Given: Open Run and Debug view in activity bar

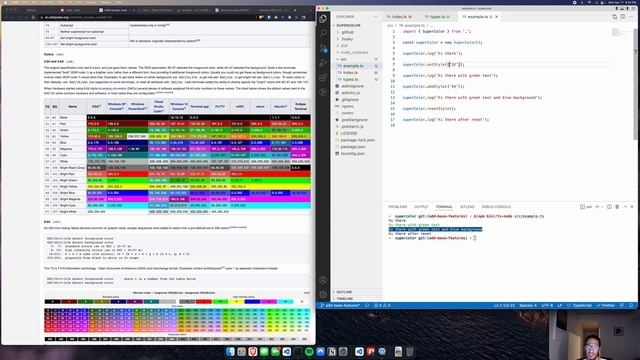Looking at the screenshot, I should tap(323, 62).
